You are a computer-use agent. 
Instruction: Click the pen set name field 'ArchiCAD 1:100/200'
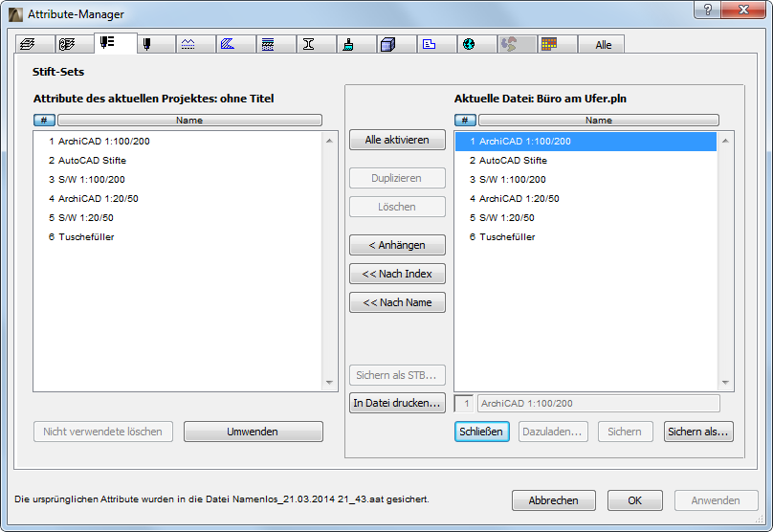(x=599, y=404)
